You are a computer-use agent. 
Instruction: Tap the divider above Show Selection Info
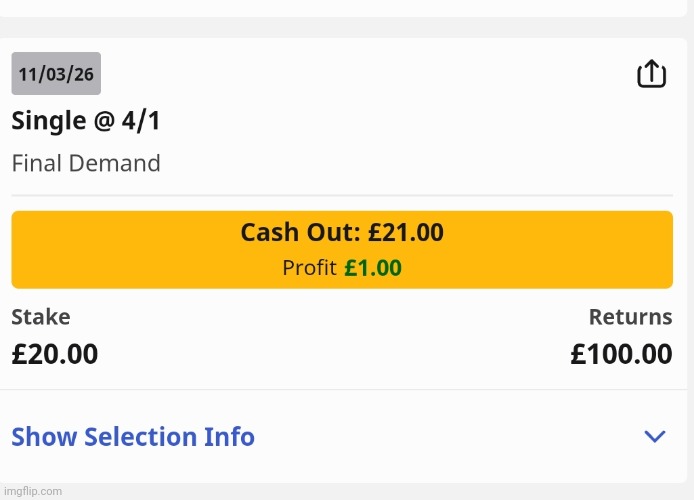coord(342,389)
